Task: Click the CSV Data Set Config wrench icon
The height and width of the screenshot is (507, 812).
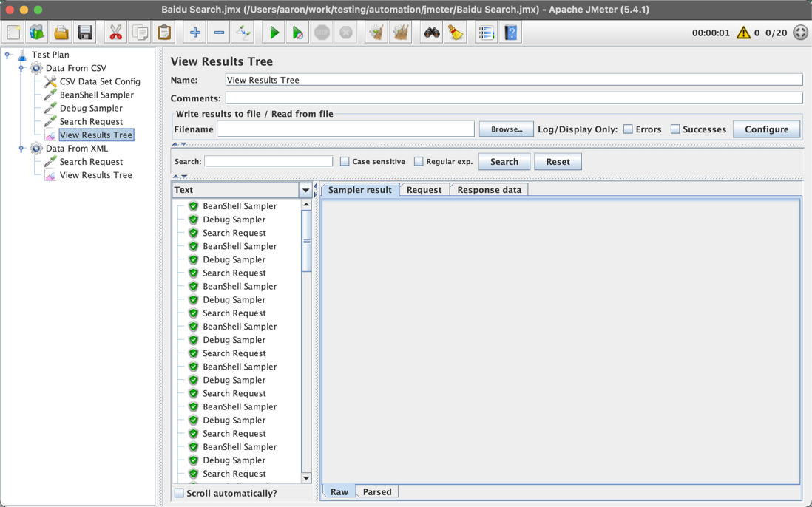Action: click(50, 81)
